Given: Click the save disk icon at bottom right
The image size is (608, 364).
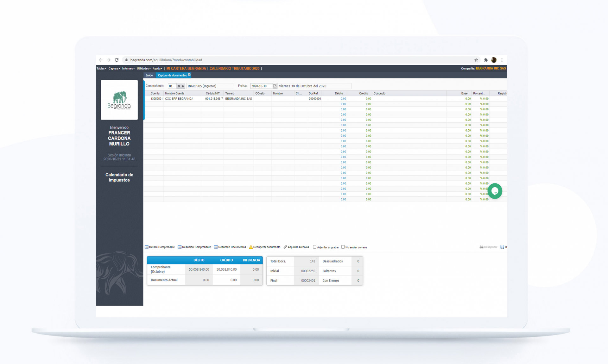Looking at the screenshot, I should coord(503,247).
